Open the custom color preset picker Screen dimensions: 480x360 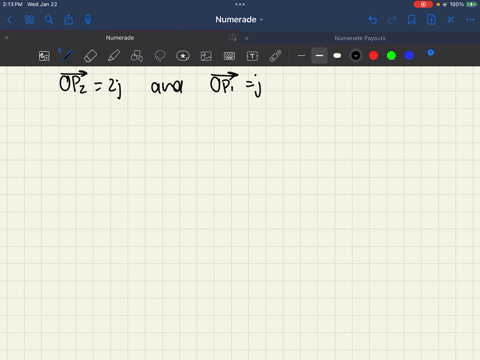coord(427,55)
